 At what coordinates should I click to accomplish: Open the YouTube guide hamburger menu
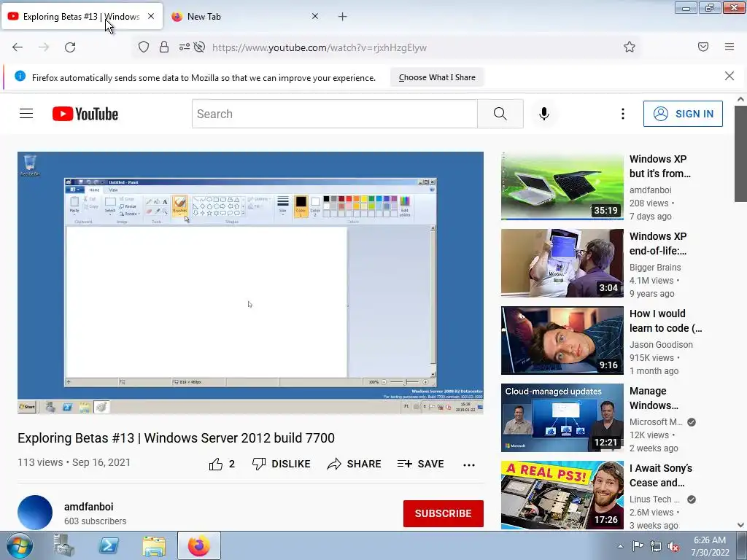coord(26,114)
